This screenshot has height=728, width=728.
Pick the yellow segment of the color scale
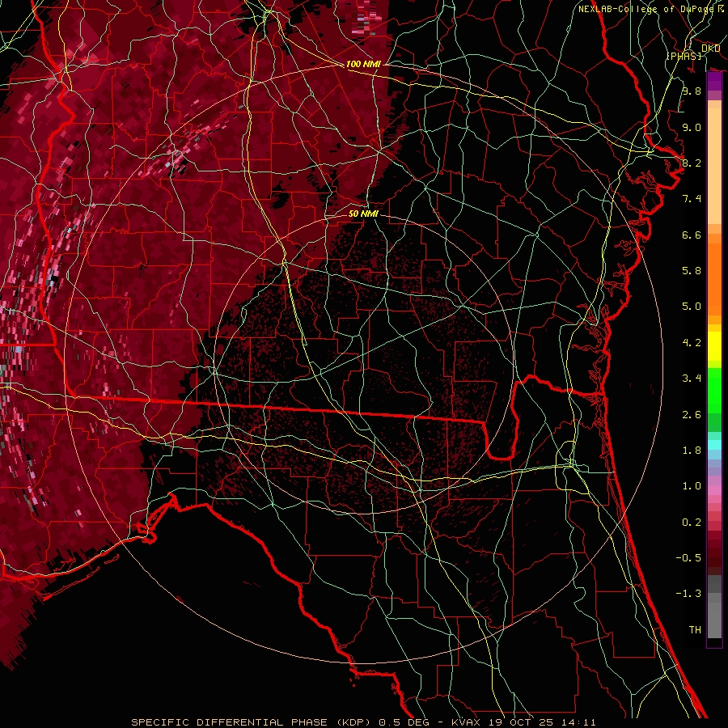[714, 346]
